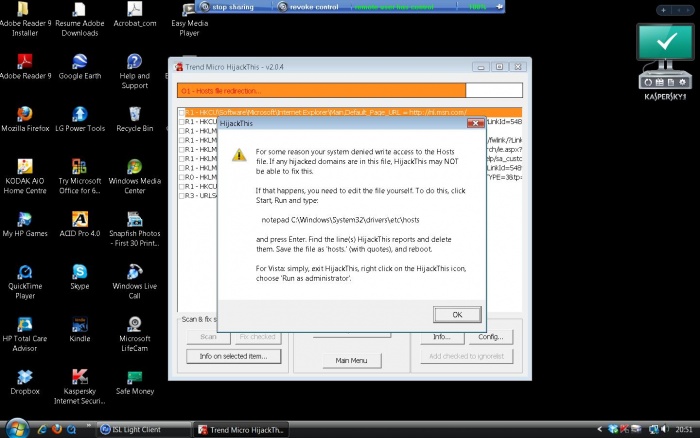Check the row ending in fwlink/?Link checkbox
This screenshot has width=700, height=438.
click(x=182, y=140)
